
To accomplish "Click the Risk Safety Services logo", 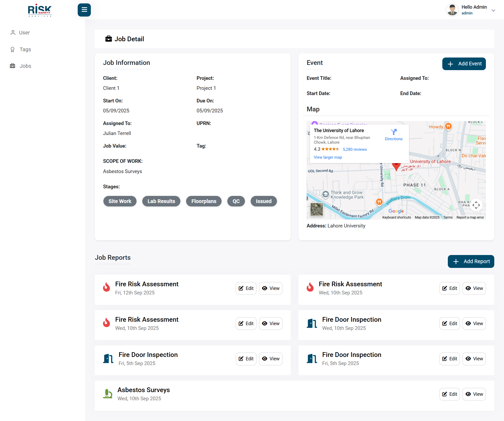I will [x=40, y=11].
